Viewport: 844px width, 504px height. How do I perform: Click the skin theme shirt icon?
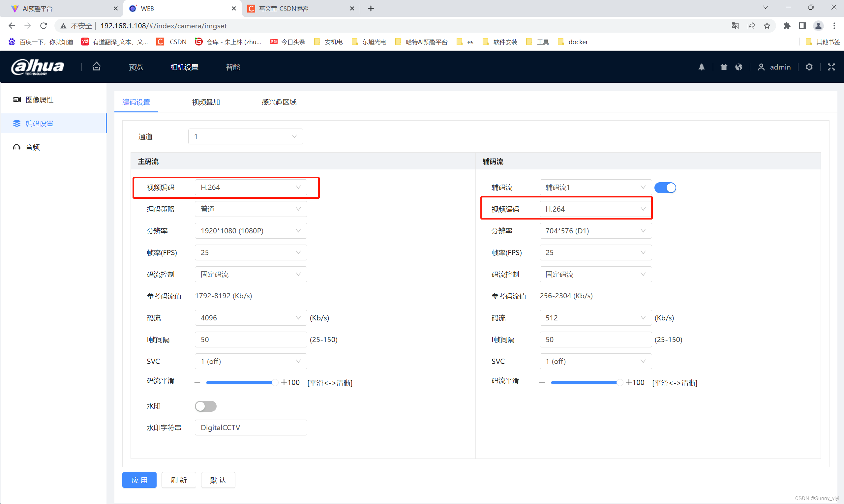point(724,67)
